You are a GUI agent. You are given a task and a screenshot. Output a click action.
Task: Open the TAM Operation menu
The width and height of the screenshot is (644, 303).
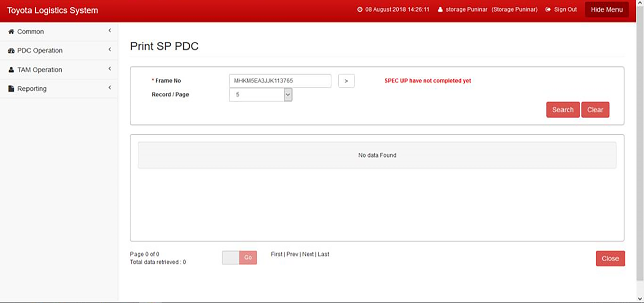tap(40, 70)
